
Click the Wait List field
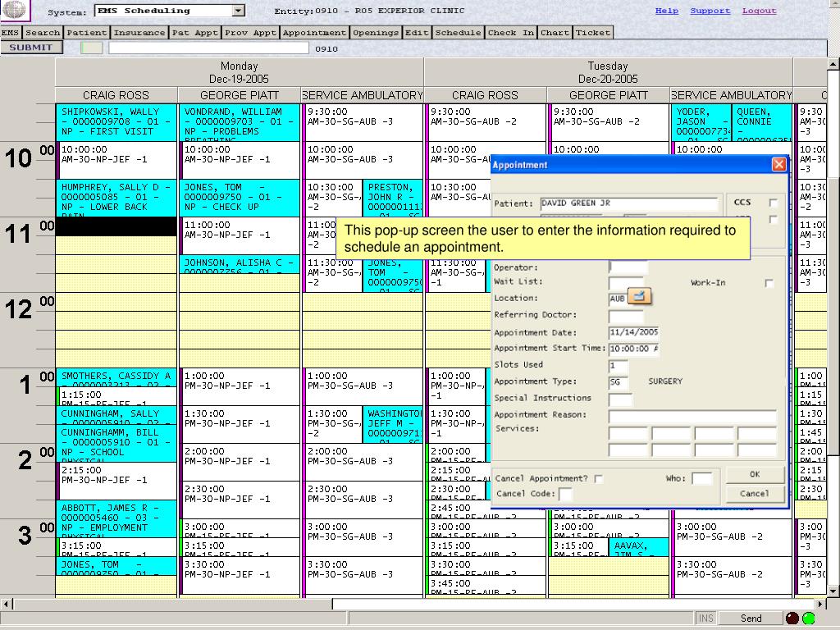(x=626, y=282)
